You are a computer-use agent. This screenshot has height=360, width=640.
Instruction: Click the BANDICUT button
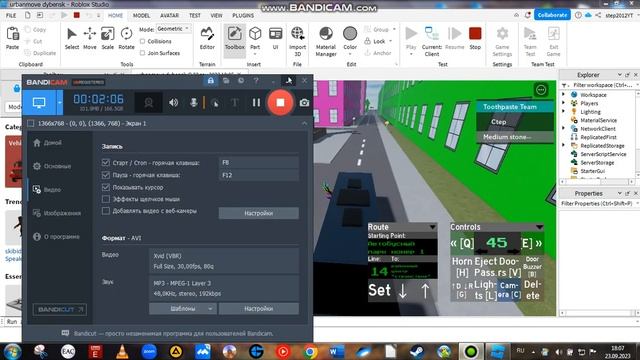click(x=60, y=309)
